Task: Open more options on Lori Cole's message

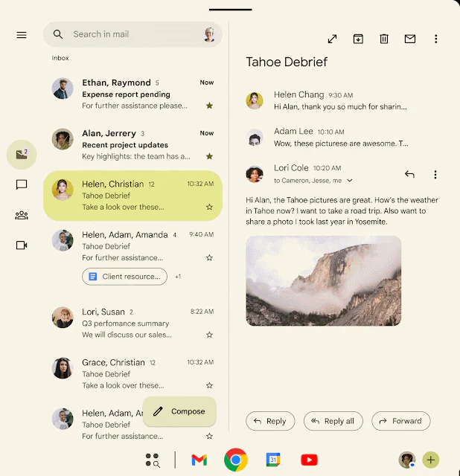Action: pos(435,175)
